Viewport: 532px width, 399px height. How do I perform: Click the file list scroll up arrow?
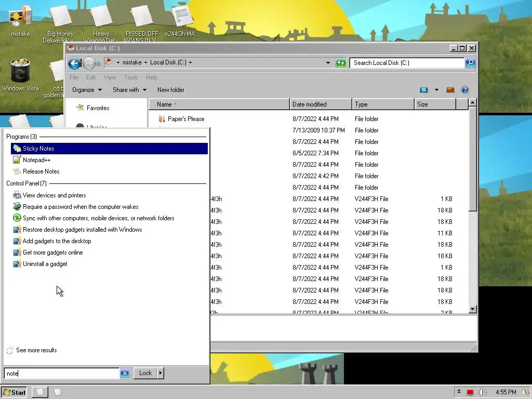tap(472, 102)
